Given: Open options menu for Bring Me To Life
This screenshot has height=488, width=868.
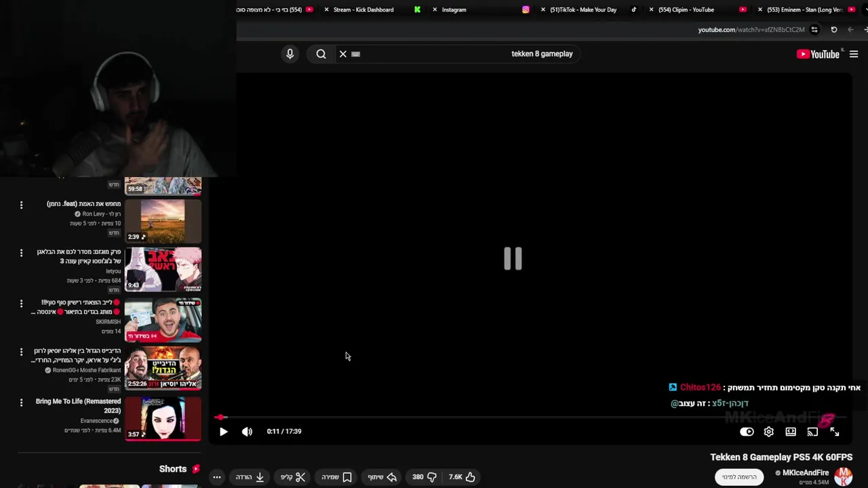Looking at the screenshot, I should pyautogui.click(x=21, y=403).
